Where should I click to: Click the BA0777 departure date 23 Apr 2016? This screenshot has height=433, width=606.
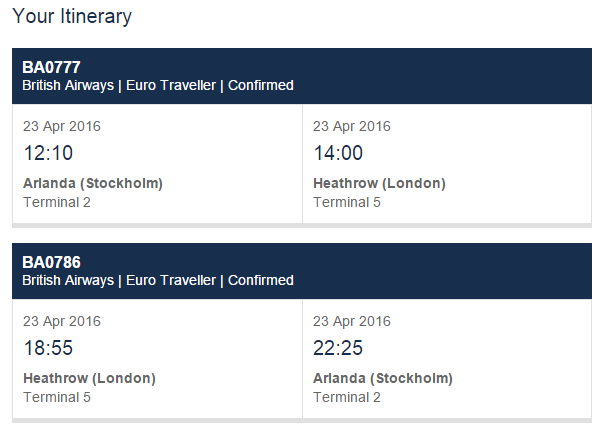[62, 126]
